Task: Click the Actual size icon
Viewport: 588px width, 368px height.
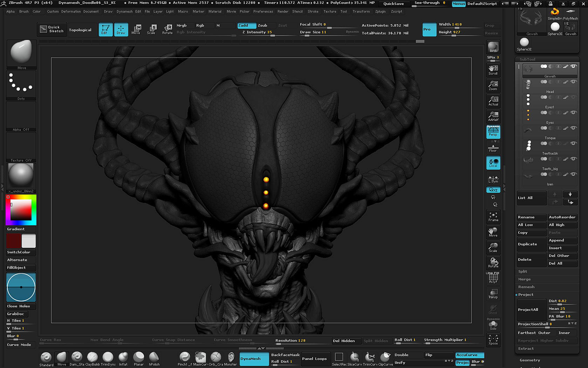Action: point(493,101)
